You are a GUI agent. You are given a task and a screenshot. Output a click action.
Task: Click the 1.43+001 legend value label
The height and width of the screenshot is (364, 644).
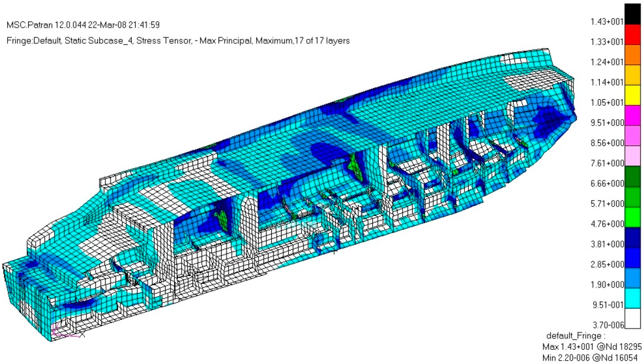coord(607,22)
